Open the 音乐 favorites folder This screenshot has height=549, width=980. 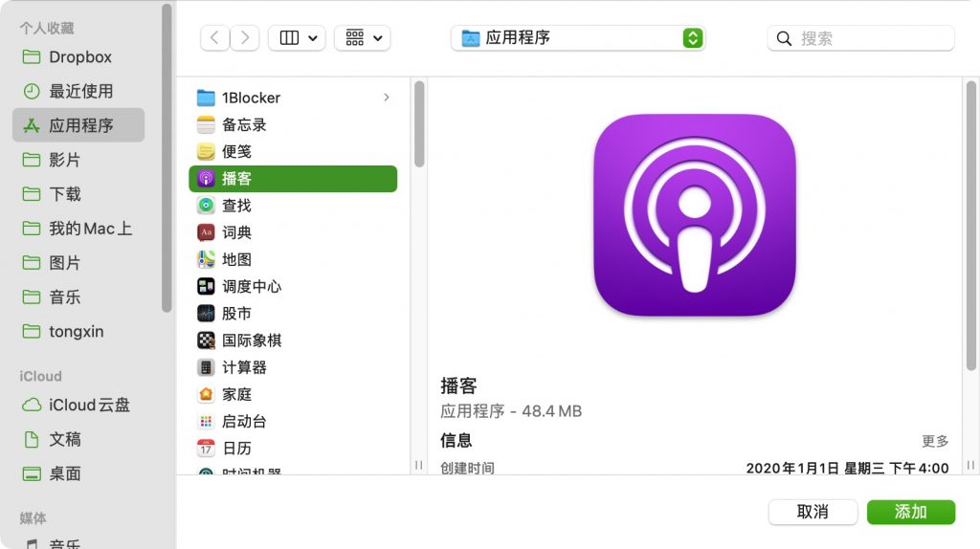78,297
